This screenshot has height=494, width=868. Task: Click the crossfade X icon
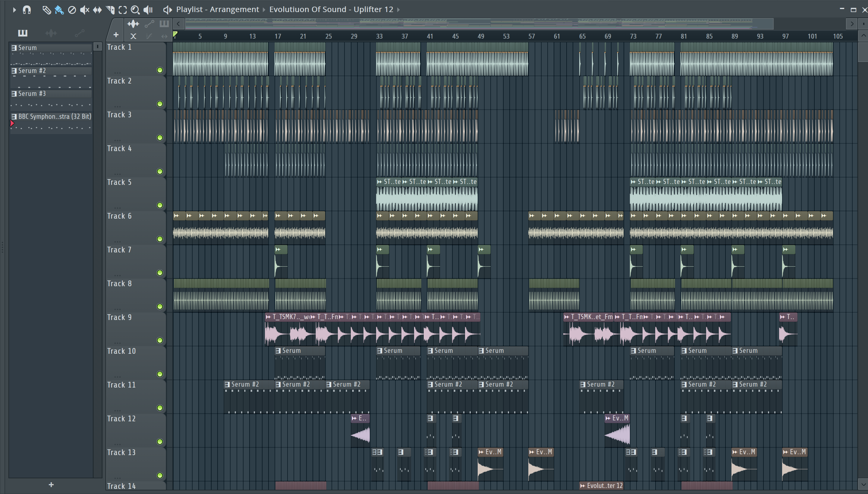click(133, 36)
